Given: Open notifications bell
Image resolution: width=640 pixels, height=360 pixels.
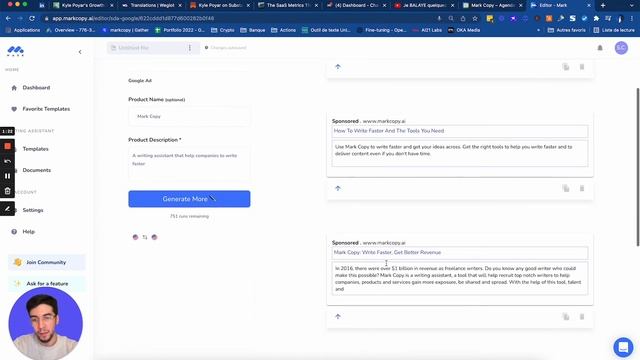Looking at the screenshot, I should click(x=600, y=48).
